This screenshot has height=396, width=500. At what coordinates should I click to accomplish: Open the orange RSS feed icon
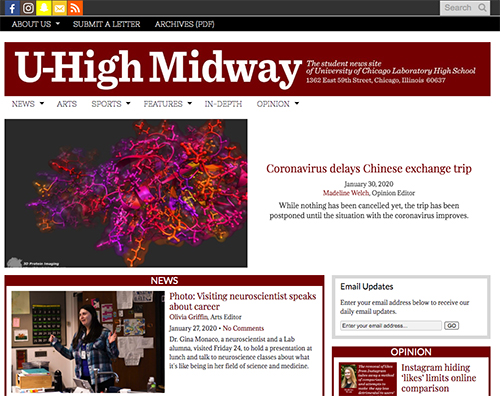(75, 8)
